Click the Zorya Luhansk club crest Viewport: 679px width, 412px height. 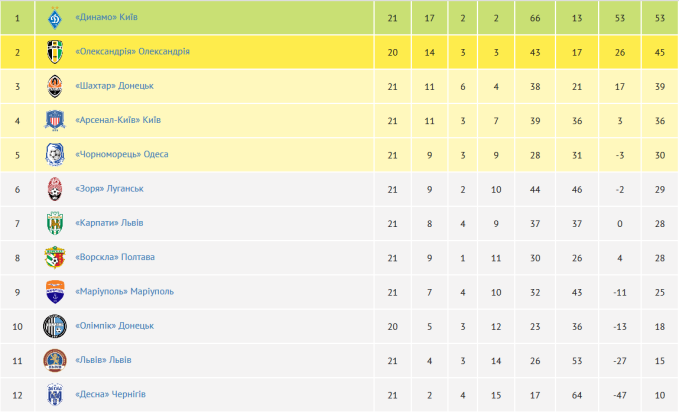54,189
